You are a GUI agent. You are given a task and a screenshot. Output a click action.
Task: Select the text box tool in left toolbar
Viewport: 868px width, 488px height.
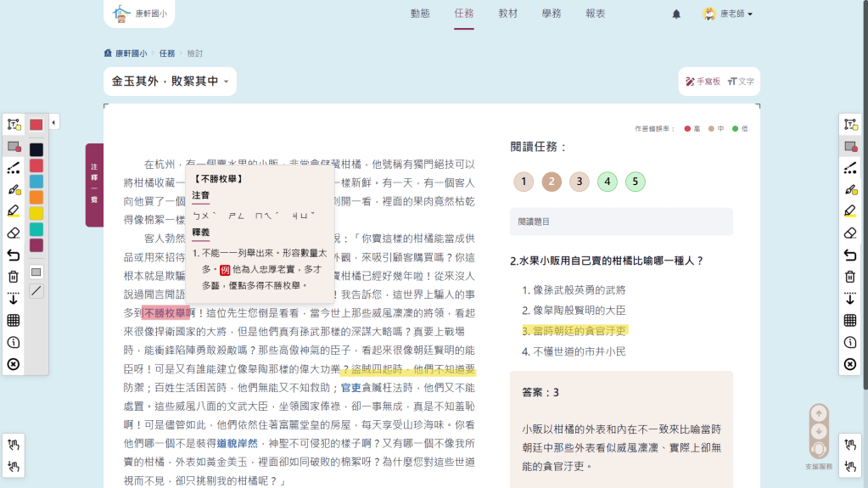[x=14, y=124]
